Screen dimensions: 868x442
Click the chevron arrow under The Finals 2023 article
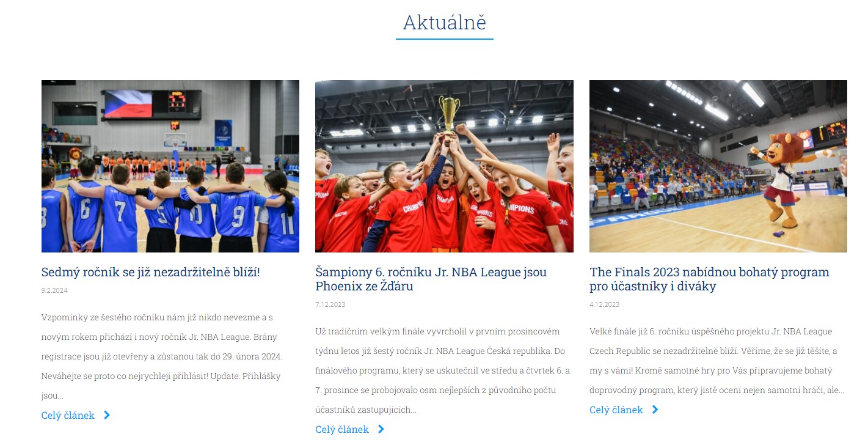click(x=655, y=410)
